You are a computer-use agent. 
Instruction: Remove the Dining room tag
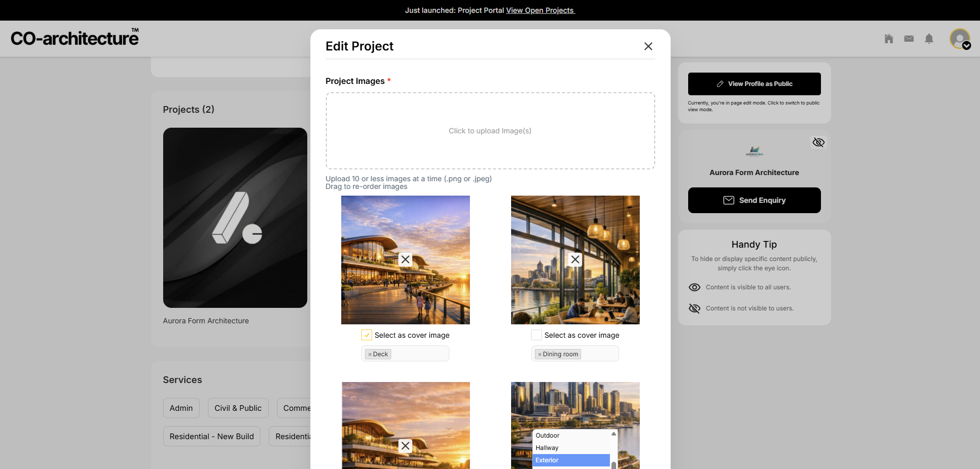[x=540, y=354]
